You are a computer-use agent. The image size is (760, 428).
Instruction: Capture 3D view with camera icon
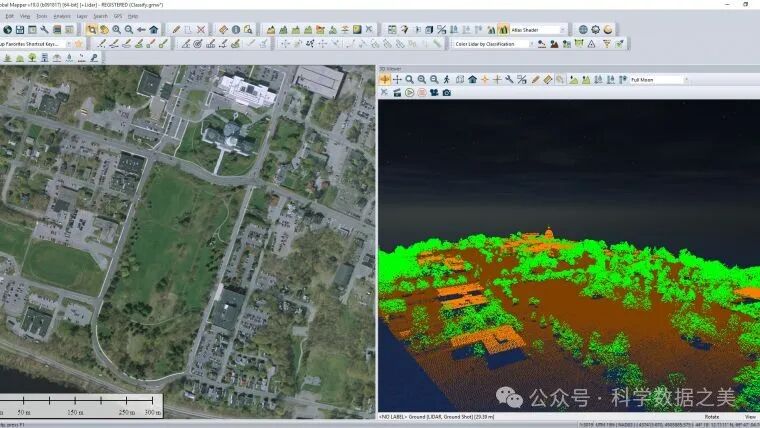(446, 93)
